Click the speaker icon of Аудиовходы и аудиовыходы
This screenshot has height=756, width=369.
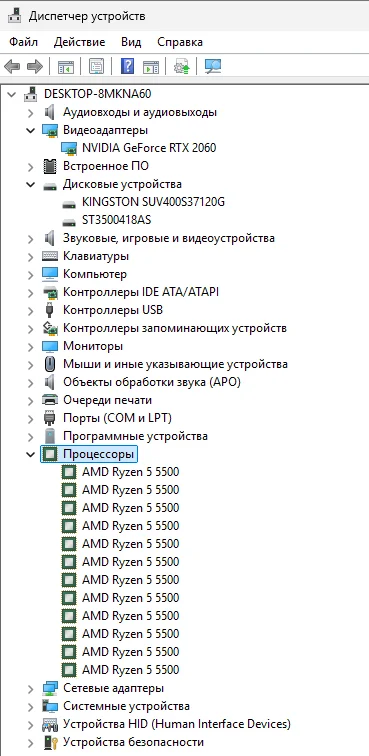(x=50, y=112)
